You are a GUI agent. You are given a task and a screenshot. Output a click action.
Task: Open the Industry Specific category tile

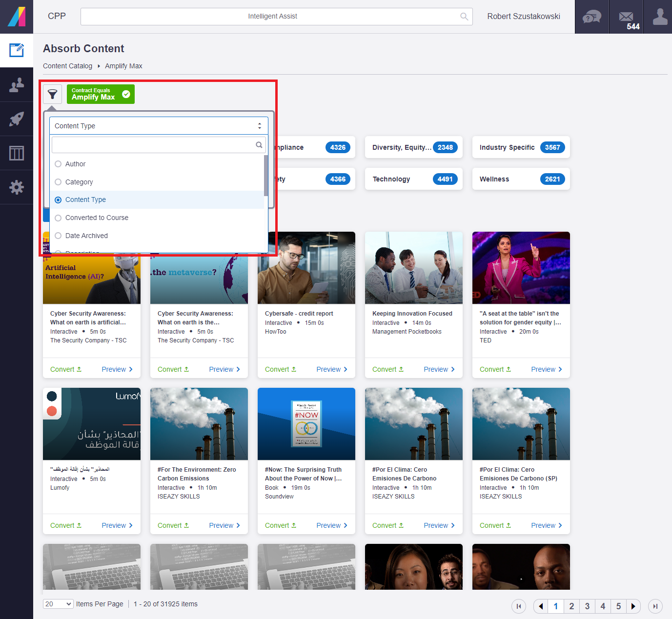521,147
